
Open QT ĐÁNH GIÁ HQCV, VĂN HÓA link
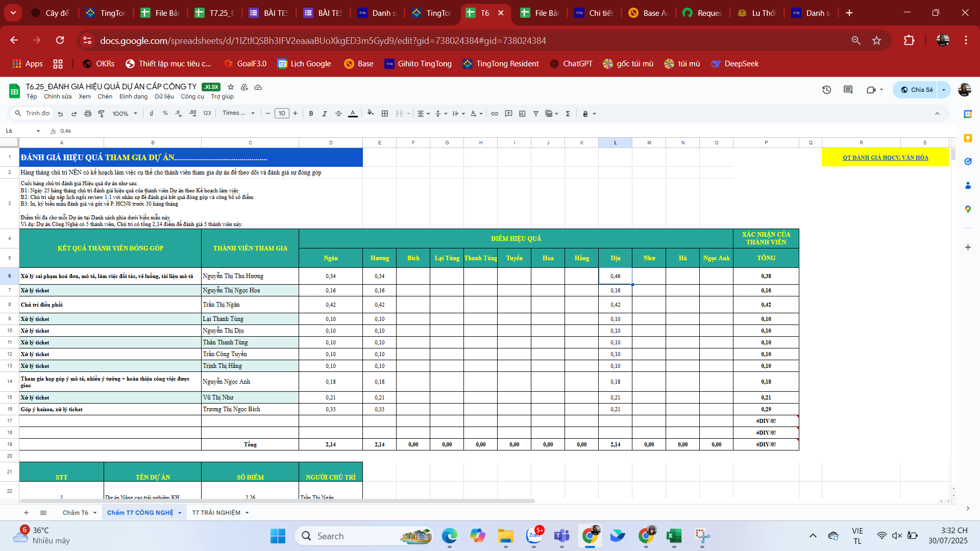pyautogui.click(x=885, y=158)
